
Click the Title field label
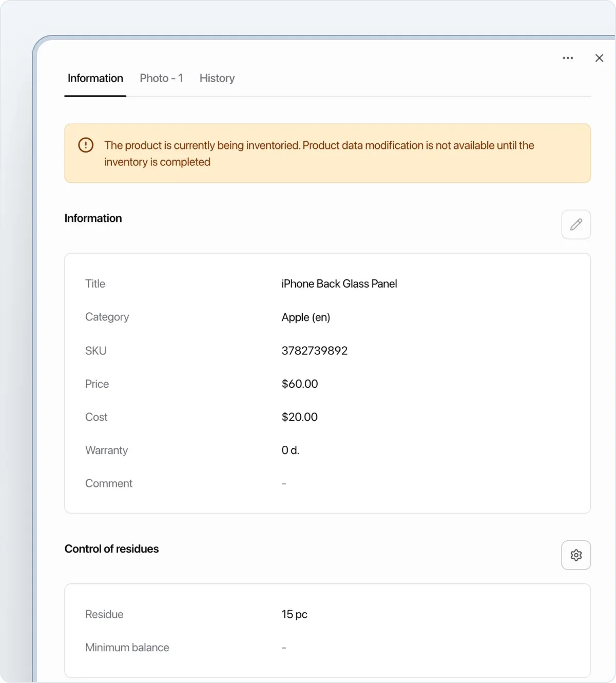(x=95, y=284)
